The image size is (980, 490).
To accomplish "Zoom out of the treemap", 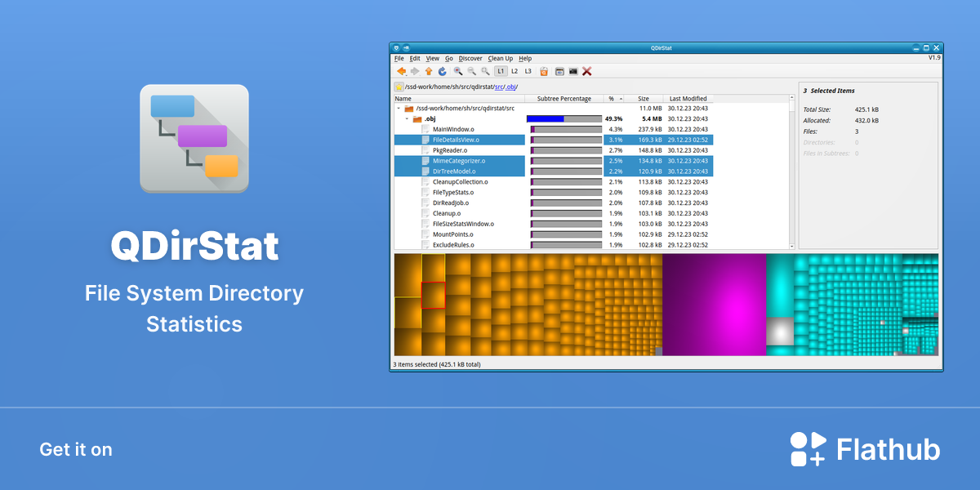I will 472,71.
